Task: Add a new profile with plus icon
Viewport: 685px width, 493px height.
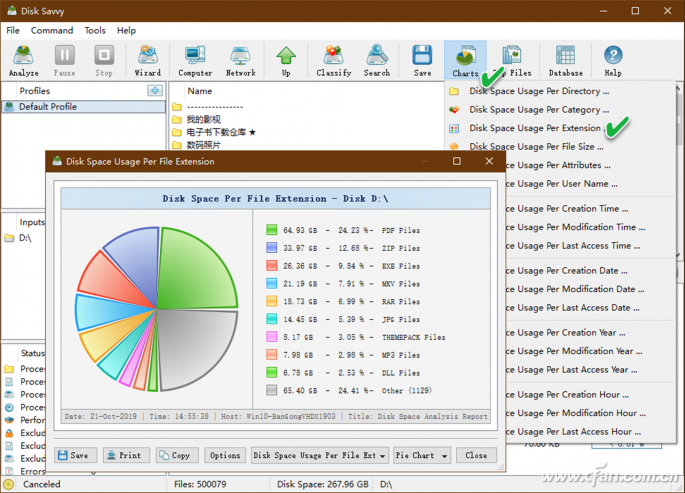Action: [155, 90]
